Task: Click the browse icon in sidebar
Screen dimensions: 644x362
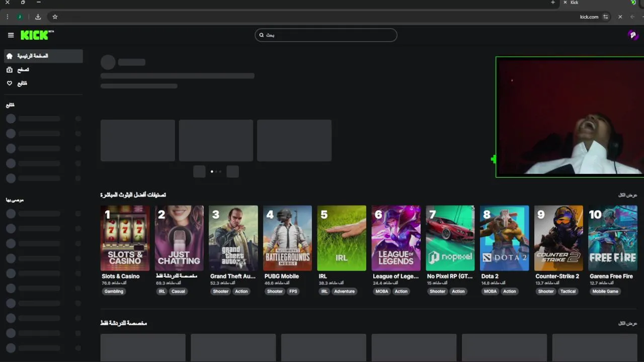Action: (10, 70)
